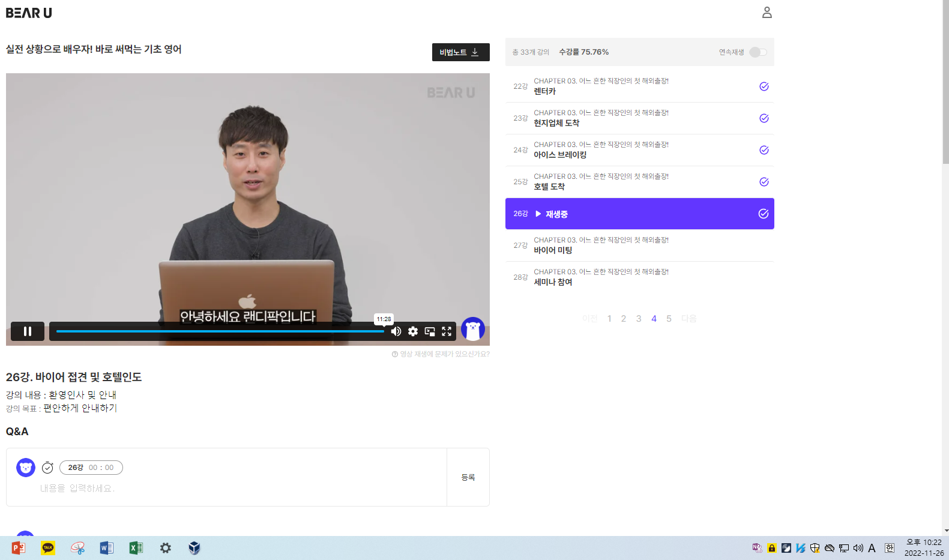The height and width of the screenshot is (560, 949).
Task: Click the yellow lock tray icon
Action: point(772,548)
